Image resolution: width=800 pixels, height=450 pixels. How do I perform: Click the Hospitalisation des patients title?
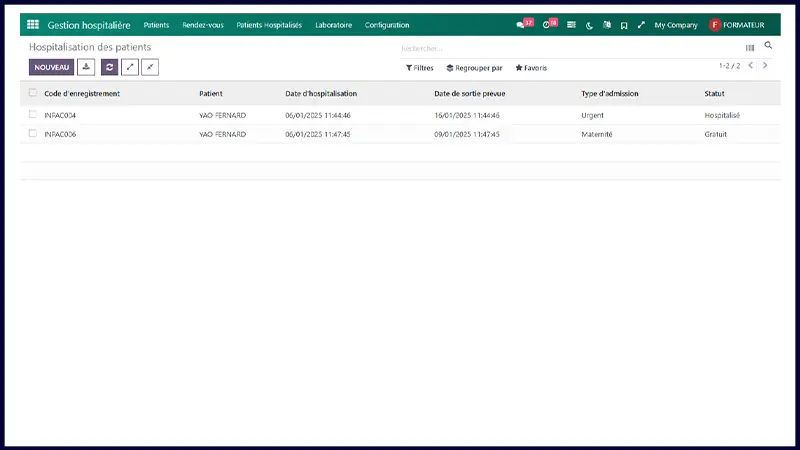point(90,47)
